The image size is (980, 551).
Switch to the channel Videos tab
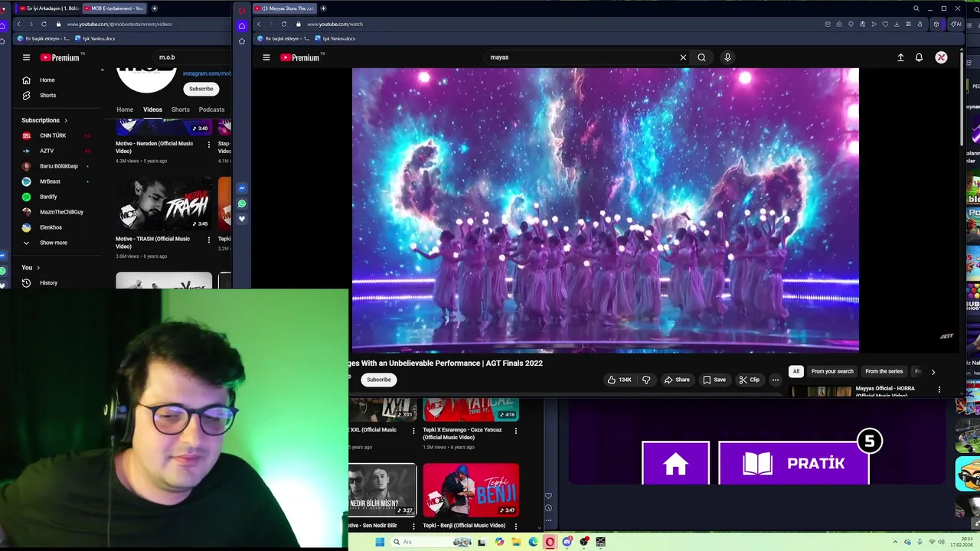pyautogui.click(x=152, y=109)
